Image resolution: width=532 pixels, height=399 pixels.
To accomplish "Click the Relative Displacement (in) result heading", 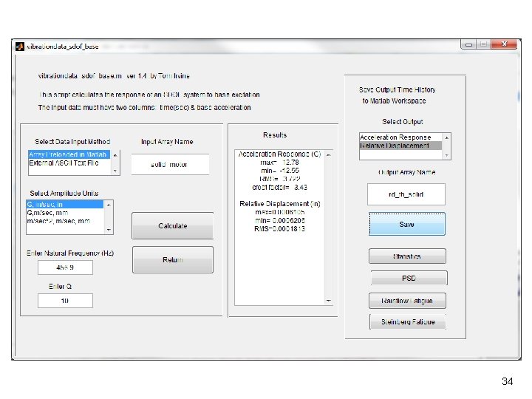I will tap(280, 204).
